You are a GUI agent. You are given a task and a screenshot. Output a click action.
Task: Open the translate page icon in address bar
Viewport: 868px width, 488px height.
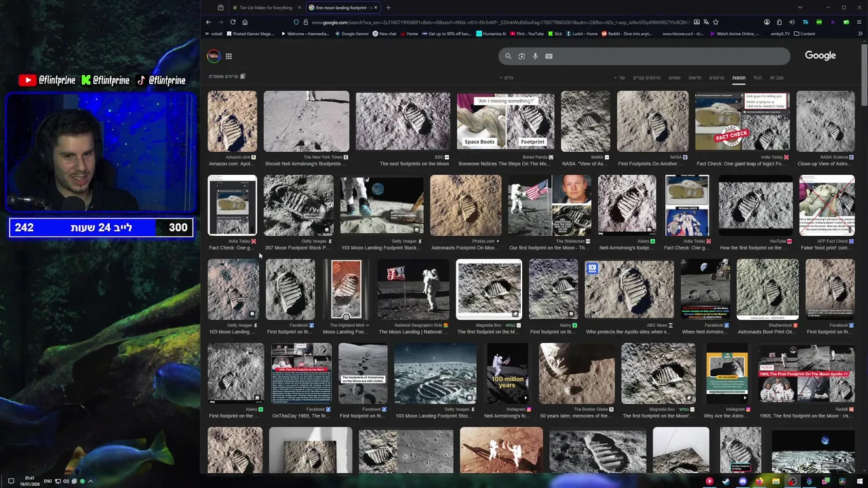[x=706, y=22]
